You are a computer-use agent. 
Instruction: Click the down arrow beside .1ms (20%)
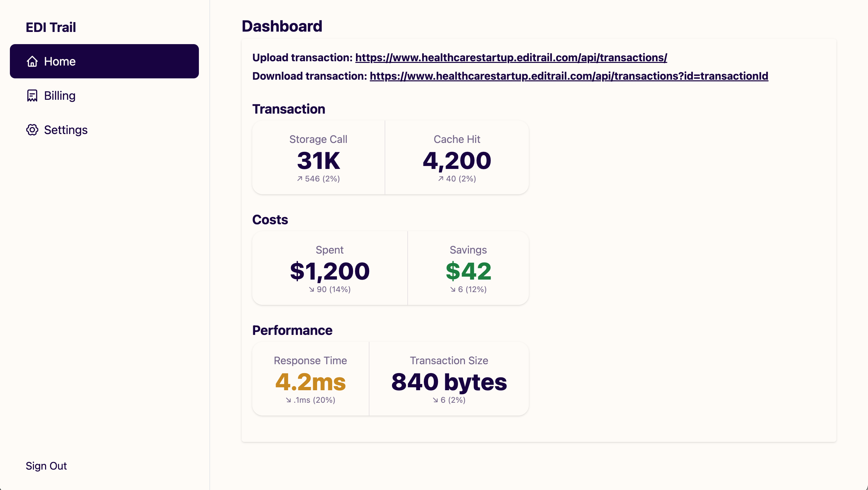pyautogui.click(x=288, y=400)
